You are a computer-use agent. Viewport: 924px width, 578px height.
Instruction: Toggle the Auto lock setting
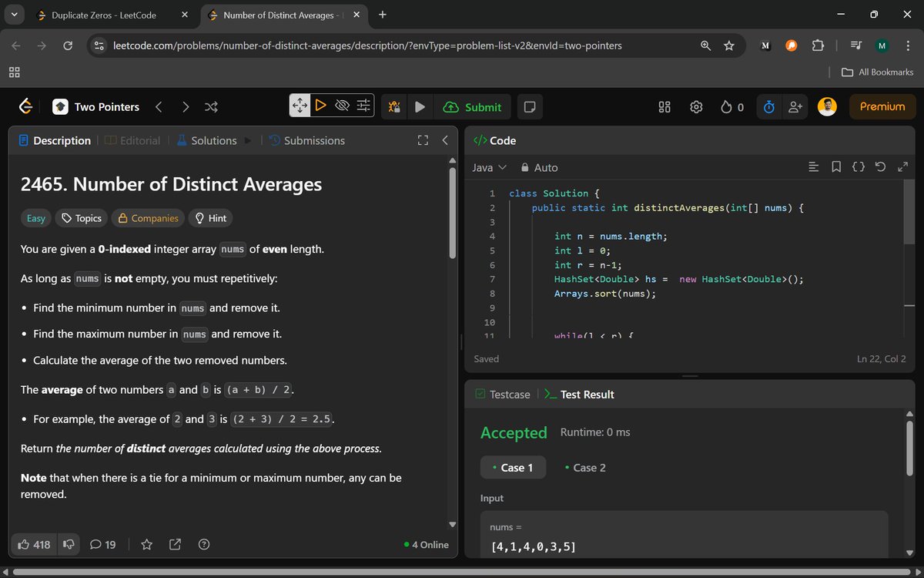pos(539,167)
